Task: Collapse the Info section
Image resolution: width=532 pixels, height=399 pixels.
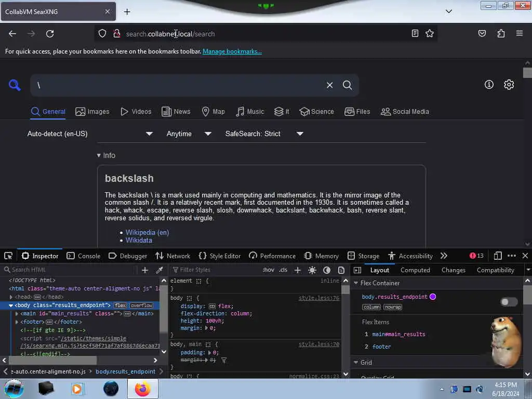Action: tap(106, 155)
